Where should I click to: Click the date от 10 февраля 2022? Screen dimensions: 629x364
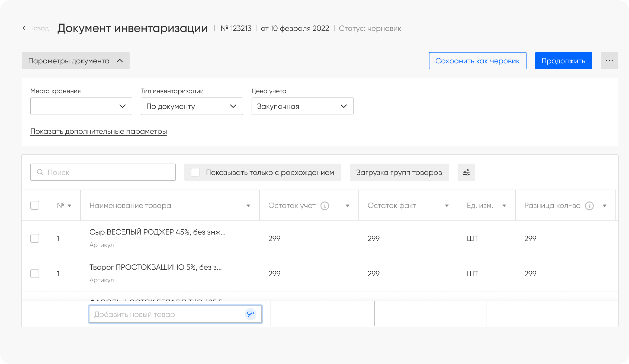[x=295, y=28]
